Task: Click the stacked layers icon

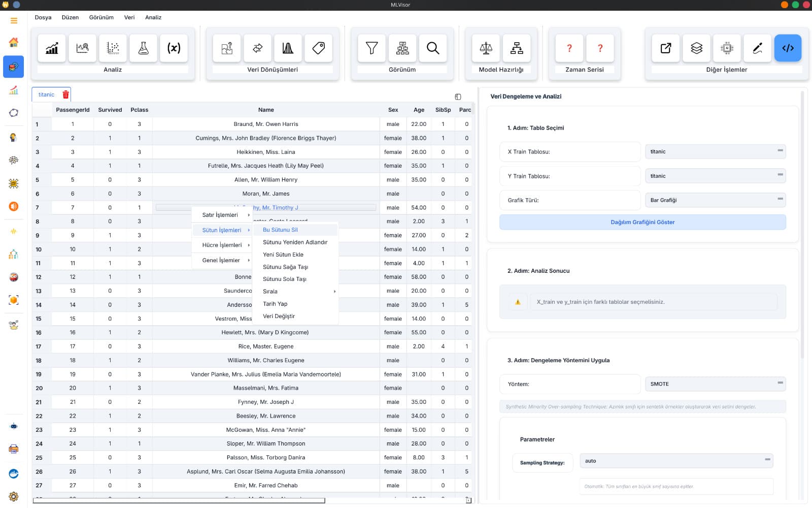Action: pos(696,48)
